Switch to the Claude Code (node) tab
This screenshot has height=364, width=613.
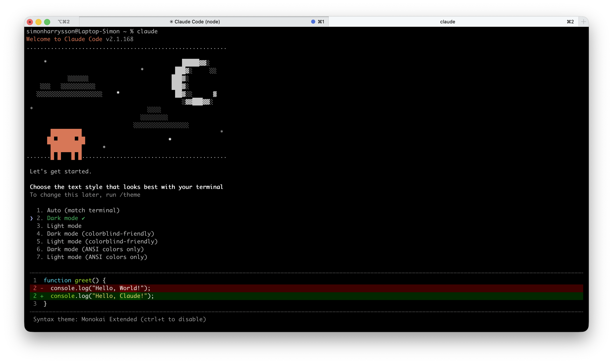click(x=204, y=22)
